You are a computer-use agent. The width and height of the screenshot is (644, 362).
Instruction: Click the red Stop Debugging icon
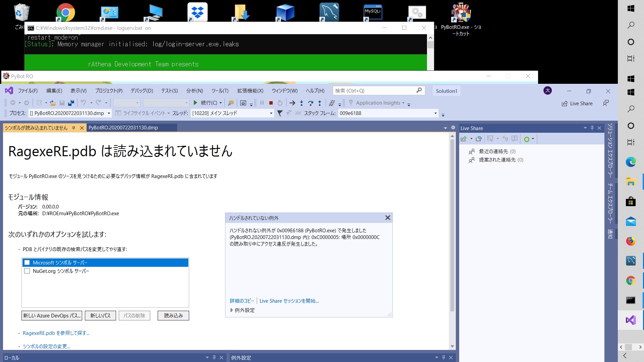point(271,103)
